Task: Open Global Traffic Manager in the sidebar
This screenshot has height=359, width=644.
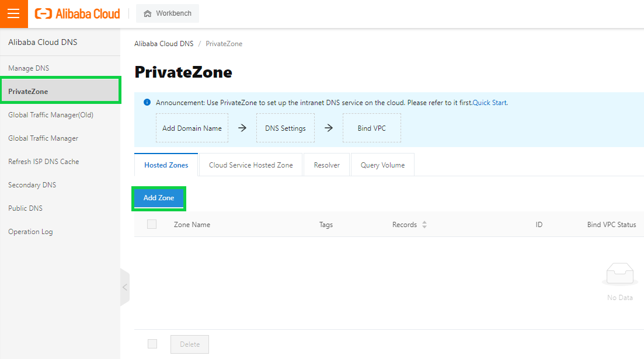Action: 60,138
